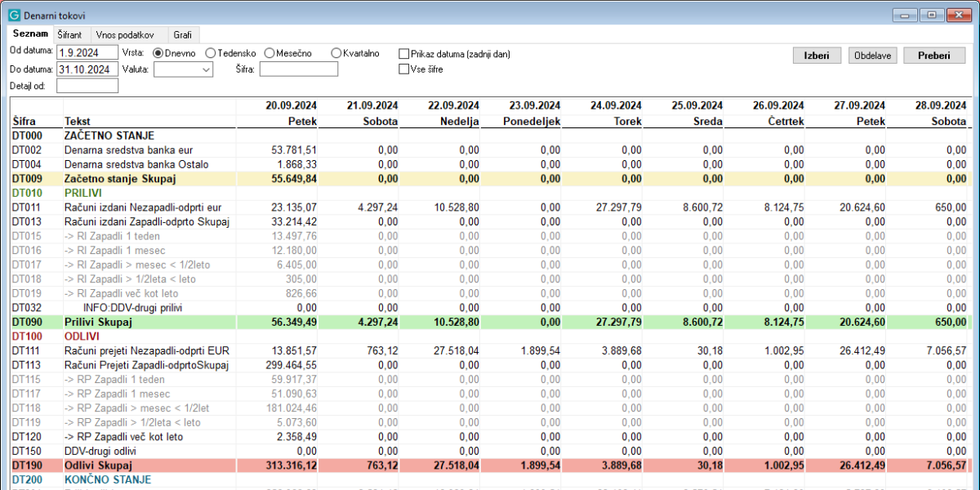
Task: Go to the Grafi tab
Action: click(x=182, y=35)
